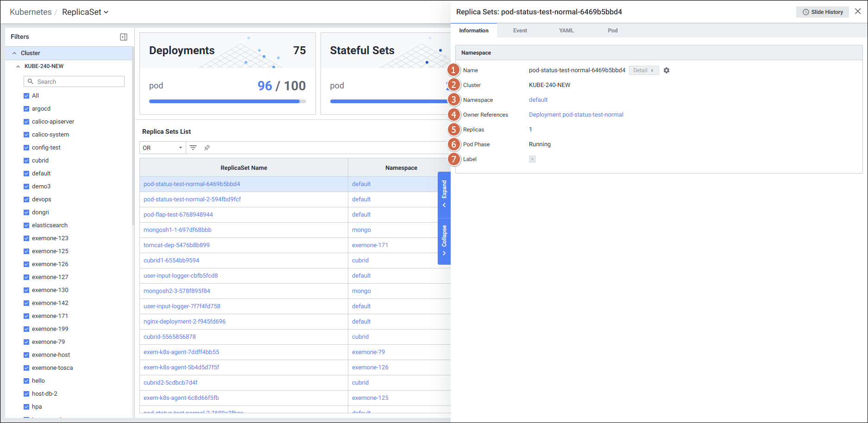
Task: Disable the elasticsearch namespace filter
Action: point(26,225)
